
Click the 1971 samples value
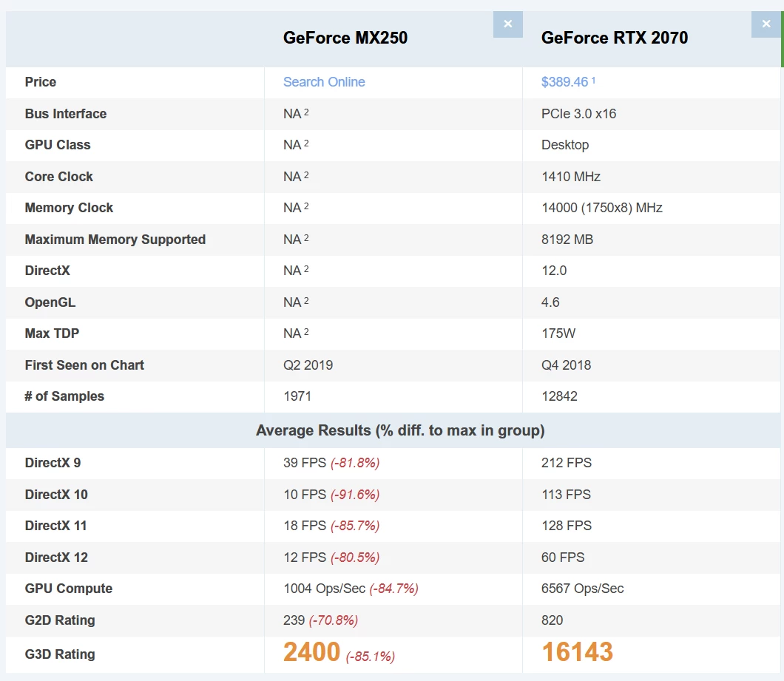pos(297,396)
